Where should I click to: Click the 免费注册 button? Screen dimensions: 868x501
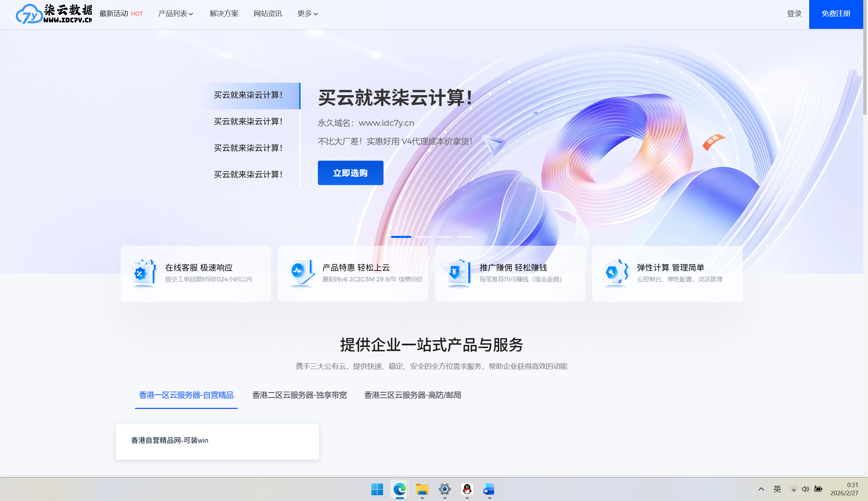(x=836, y=14)
